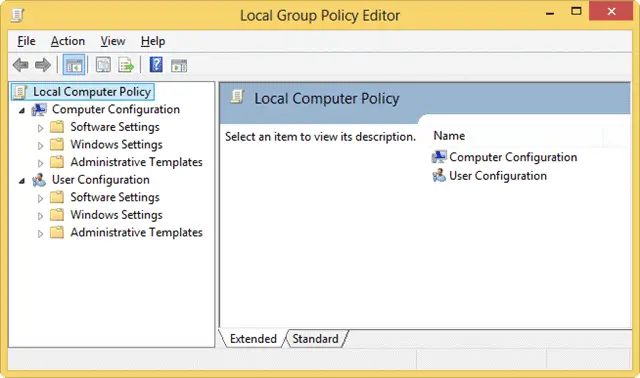Switch to the Extended tab

[253, 339]
